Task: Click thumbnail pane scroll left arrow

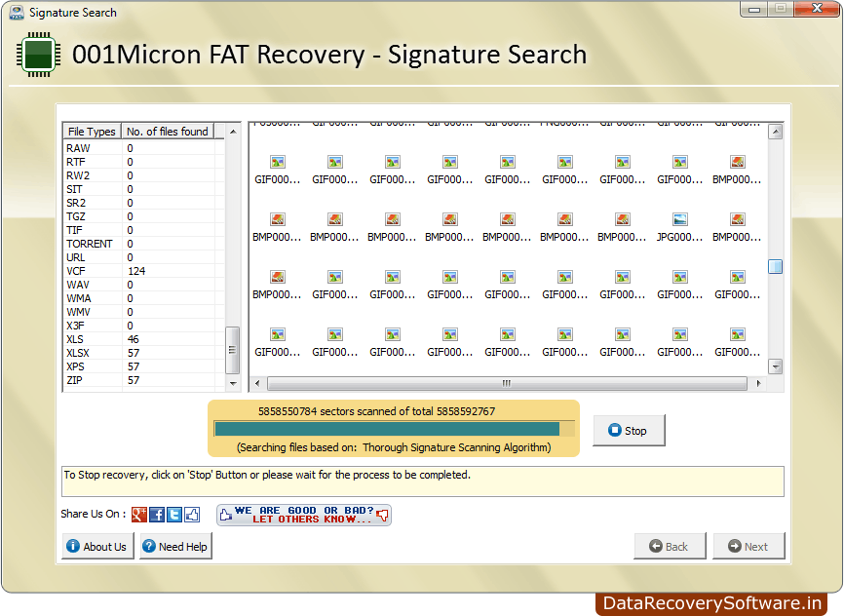Action: pos(257,383)
